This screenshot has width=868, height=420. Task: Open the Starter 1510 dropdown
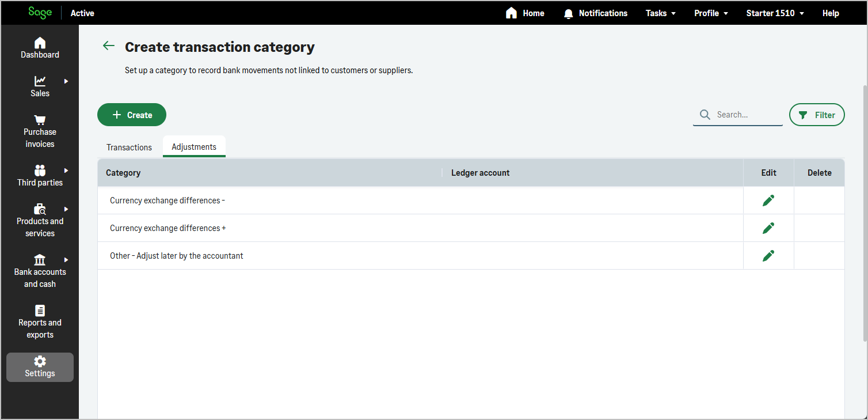pyautogui.click(x=775, y=13)
